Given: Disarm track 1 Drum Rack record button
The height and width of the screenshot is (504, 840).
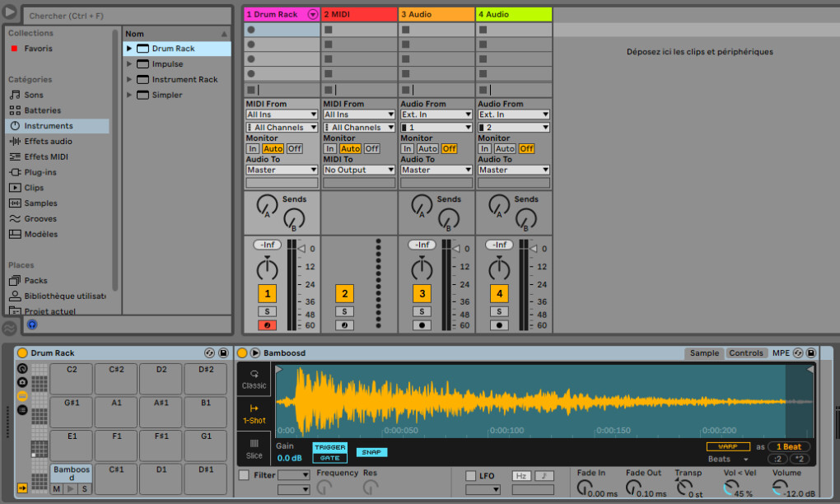Looking at the screenshot, I should tap(268, 325).
